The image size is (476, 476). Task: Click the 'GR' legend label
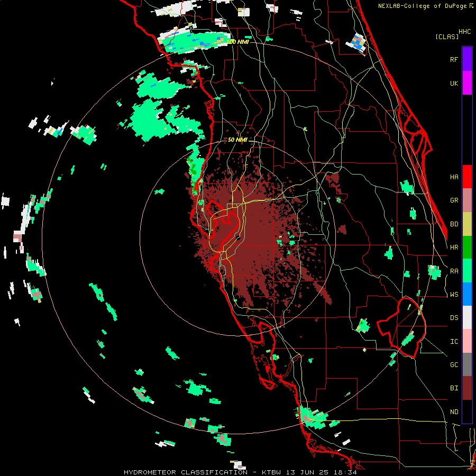click(x=454, y=200)
